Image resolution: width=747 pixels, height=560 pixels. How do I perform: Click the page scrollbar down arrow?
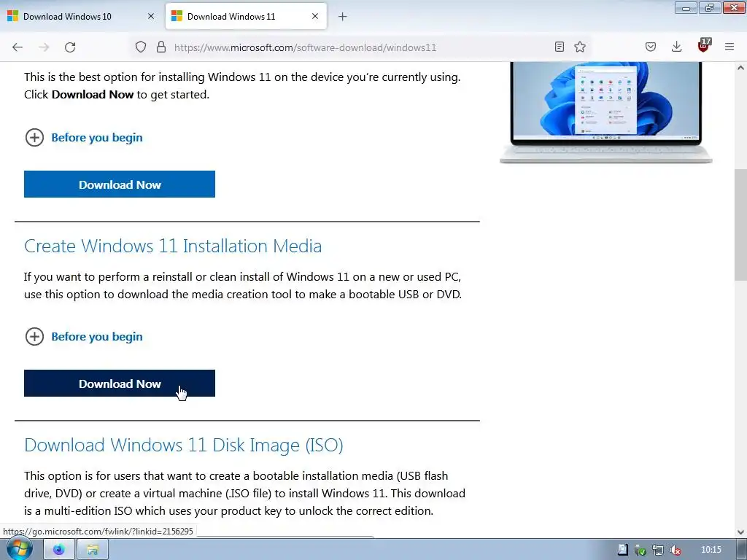tap(740, 532)
